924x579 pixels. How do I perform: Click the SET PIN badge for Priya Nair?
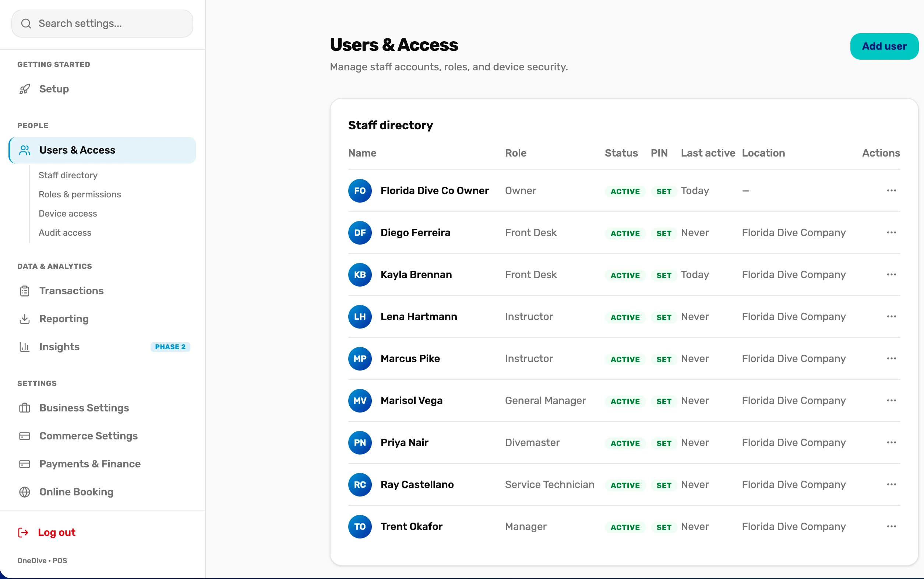[x=664, y=443]
